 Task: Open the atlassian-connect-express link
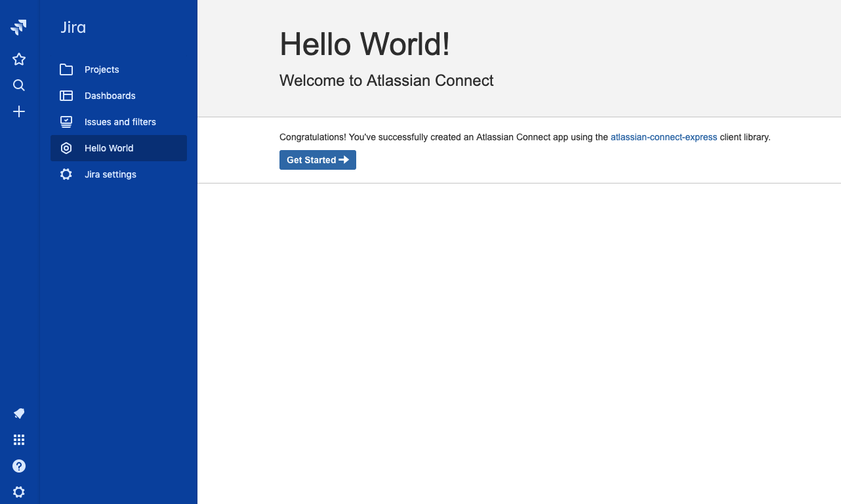(x=663, y=137)
